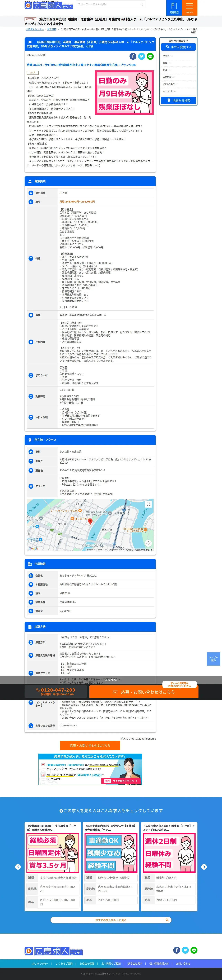Click the map camera control button
Screen dimensions: 222x980
148,543
